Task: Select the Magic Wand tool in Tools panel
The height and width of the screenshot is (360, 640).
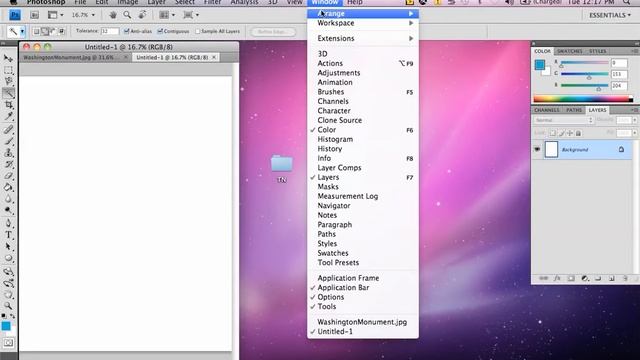Action: point(8,93)
